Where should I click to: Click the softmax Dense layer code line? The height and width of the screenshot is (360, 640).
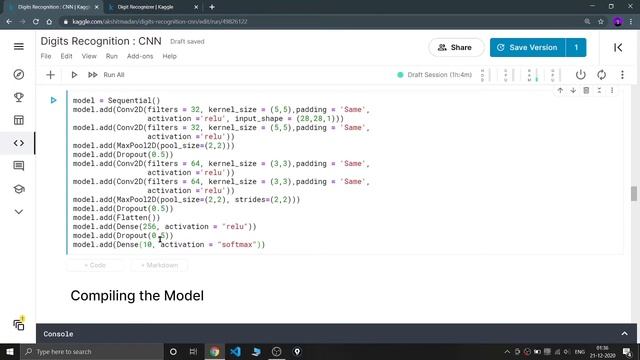[x=169, y=244]
